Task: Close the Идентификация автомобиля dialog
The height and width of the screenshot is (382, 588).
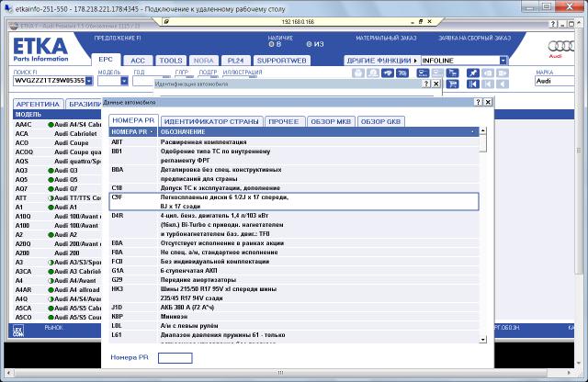Action: click(435, 84)
